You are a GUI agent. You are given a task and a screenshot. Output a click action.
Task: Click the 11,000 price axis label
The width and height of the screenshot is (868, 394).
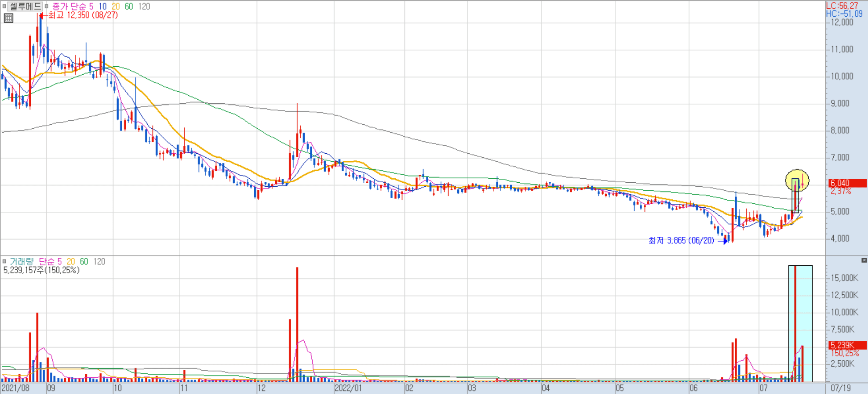click(842, 49)
